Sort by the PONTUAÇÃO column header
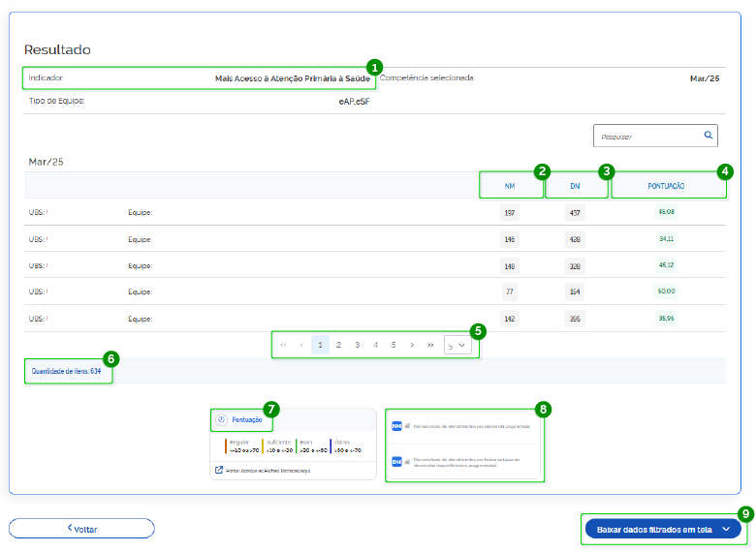The image size is (756, 552). pos(667,185)
